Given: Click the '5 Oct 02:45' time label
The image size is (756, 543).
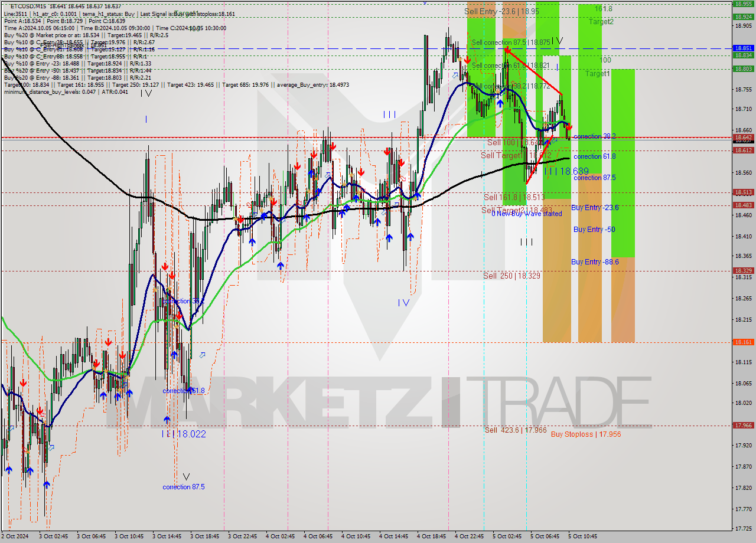Looking at the screenshot, I should click(x=507, y=537).
